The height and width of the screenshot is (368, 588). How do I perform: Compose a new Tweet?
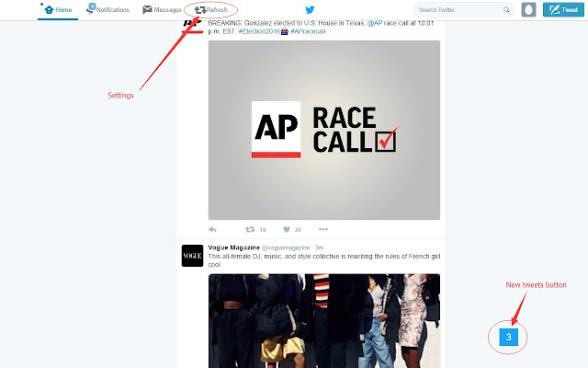(x=563, y=10)
